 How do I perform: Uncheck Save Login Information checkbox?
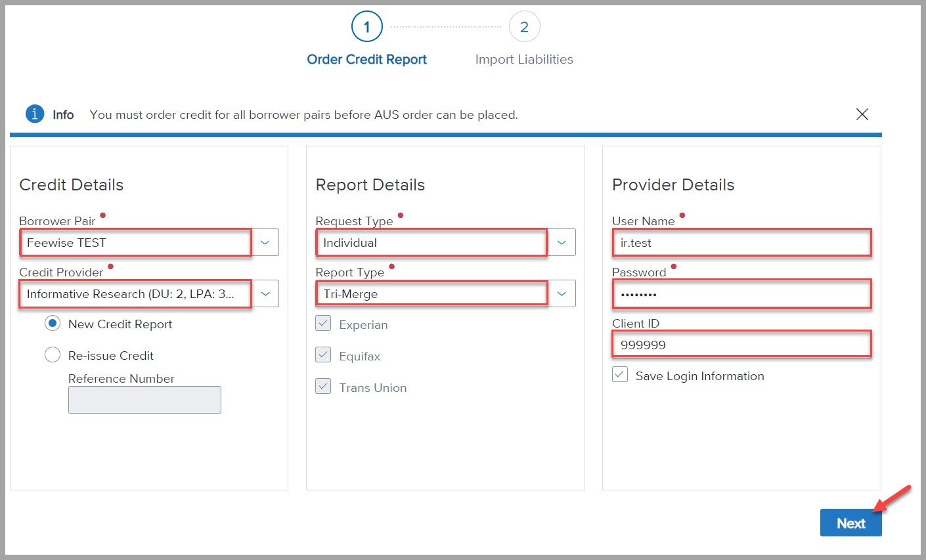point(620,375)
